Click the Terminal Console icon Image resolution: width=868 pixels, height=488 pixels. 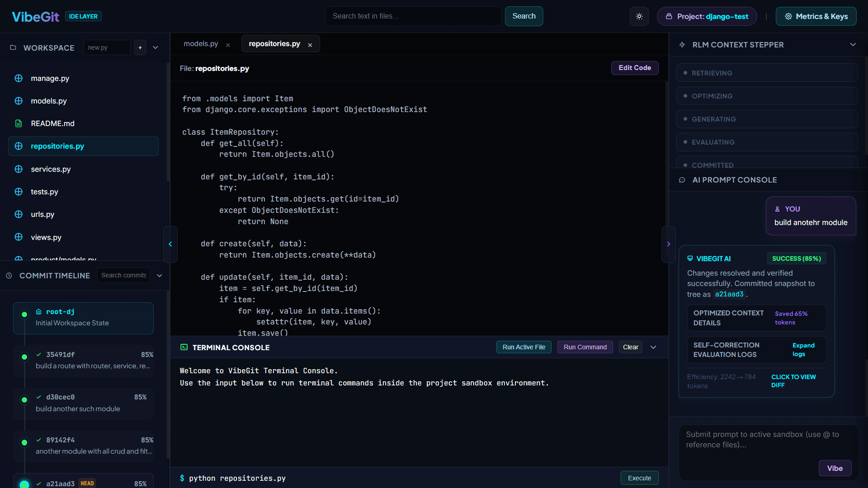184,347
